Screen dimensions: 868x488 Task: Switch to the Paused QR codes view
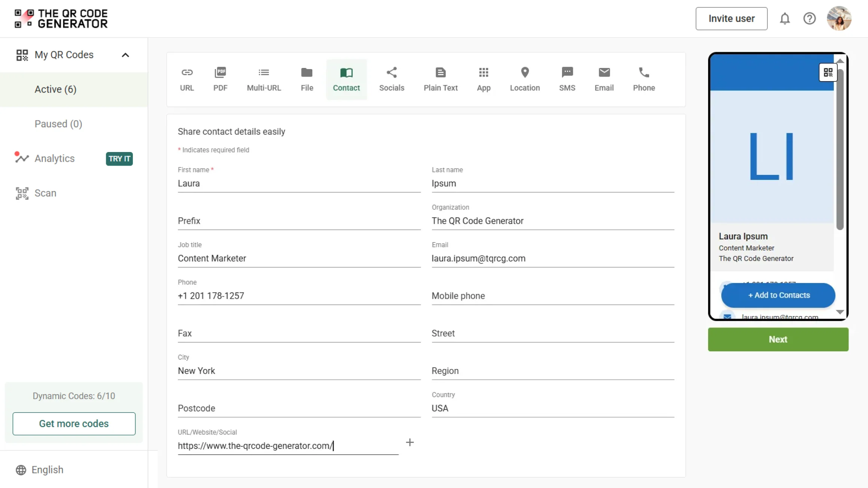(59, 124)
